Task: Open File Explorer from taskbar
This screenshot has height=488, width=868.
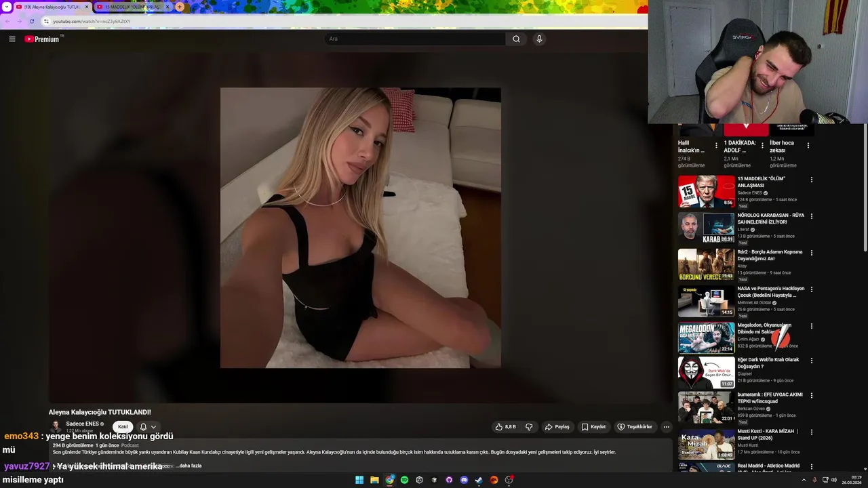Action: 374,480
